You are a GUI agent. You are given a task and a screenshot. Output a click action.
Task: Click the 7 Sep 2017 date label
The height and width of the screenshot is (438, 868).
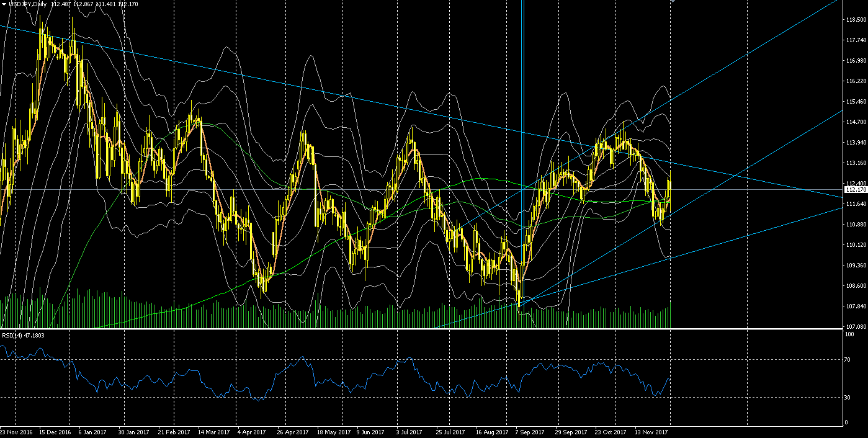[529, 432]
